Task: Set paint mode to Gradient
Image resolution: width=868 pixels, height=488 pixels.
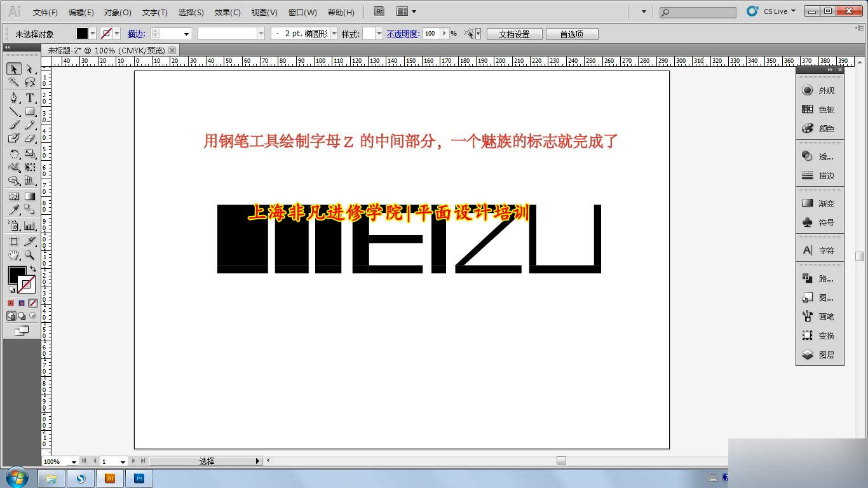Action: [22, 303]
